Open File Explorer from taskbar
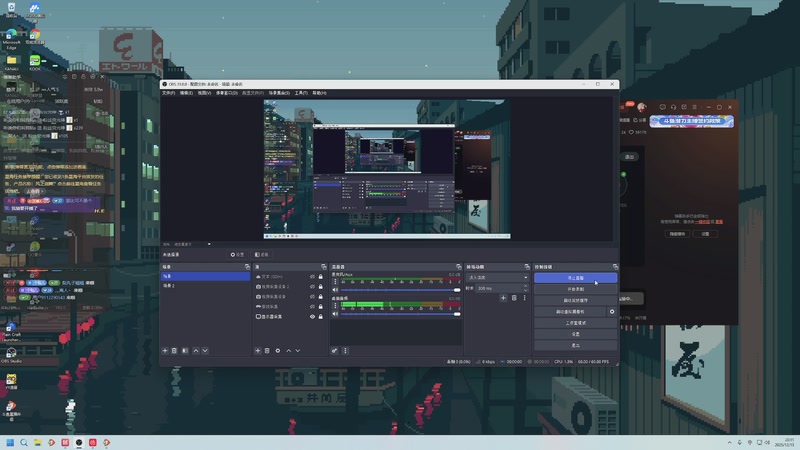Viewport: 800px width, 450px height. tap(37, 442)
